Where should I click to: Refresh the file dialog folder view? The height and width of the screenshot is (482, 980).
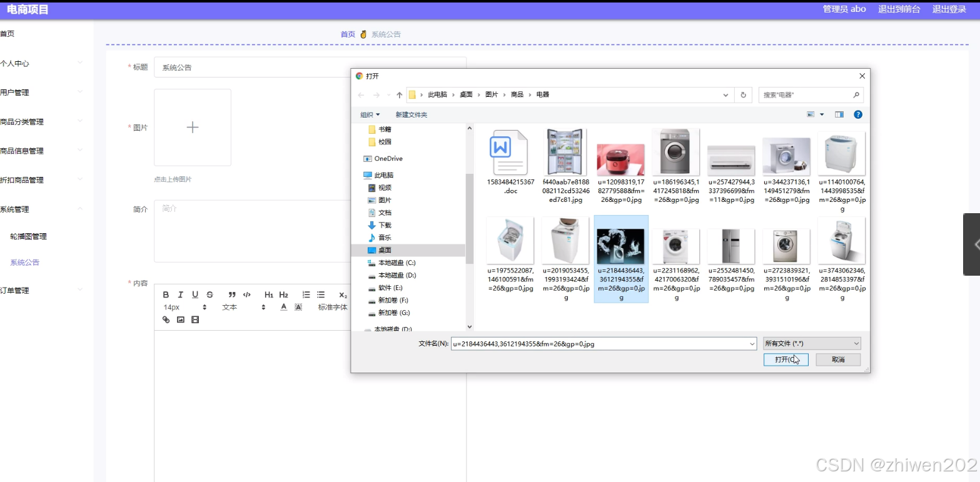click(743, 95)
